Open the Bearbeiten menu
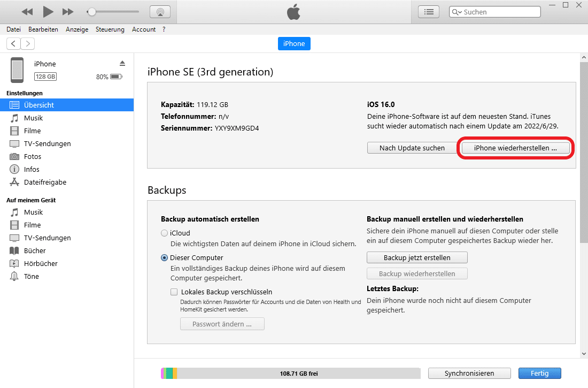This screenshot has height=388, width=588. coord(43,29)
